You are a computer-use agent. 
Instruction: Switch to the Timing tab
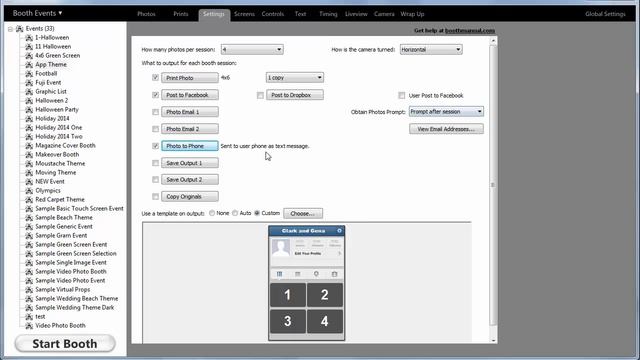click(328, 14)
